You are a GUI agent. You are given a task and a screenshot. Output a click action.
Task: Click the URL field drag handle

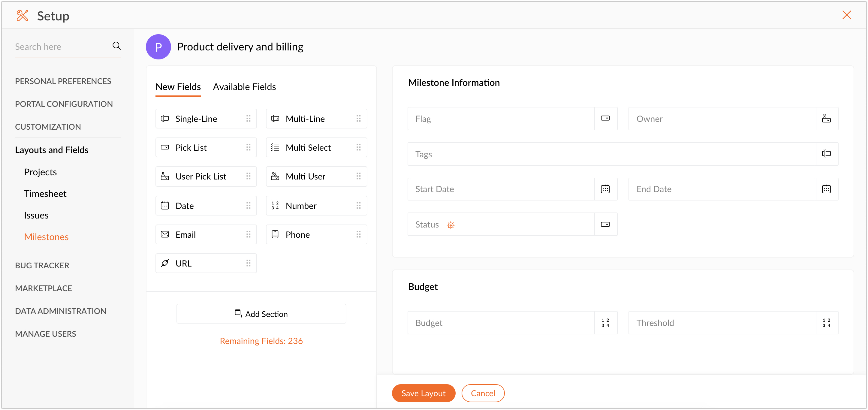click(x=248, y=263)
